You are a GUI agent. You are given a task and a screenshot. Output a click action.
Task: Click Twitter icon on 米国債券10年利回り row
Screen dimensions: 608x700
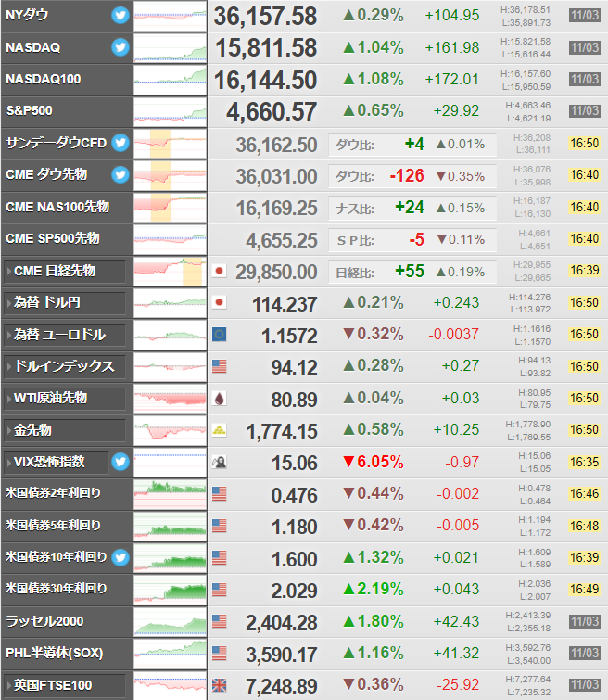(120, 557)
